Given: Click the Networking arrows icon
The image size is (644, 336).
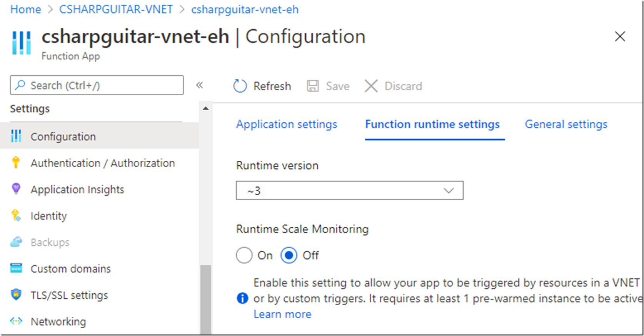Looking at the screenshot, I should (x=16, y=321).
